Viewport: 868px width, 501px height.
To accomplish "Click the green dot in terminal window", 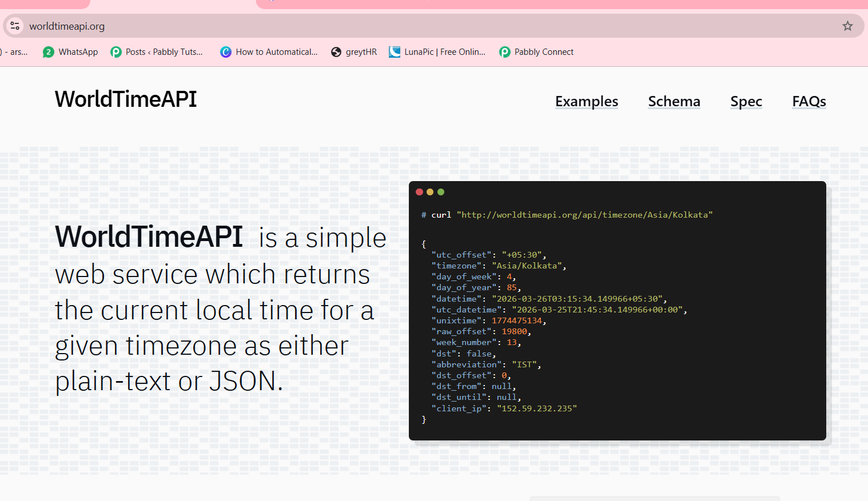I will (x=441, y=192).
